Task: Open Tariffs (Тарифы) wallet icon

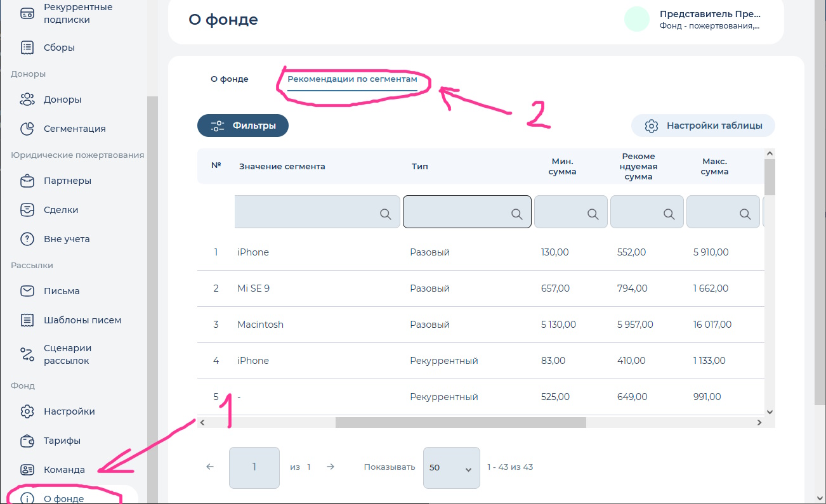Action: (27, 441)
